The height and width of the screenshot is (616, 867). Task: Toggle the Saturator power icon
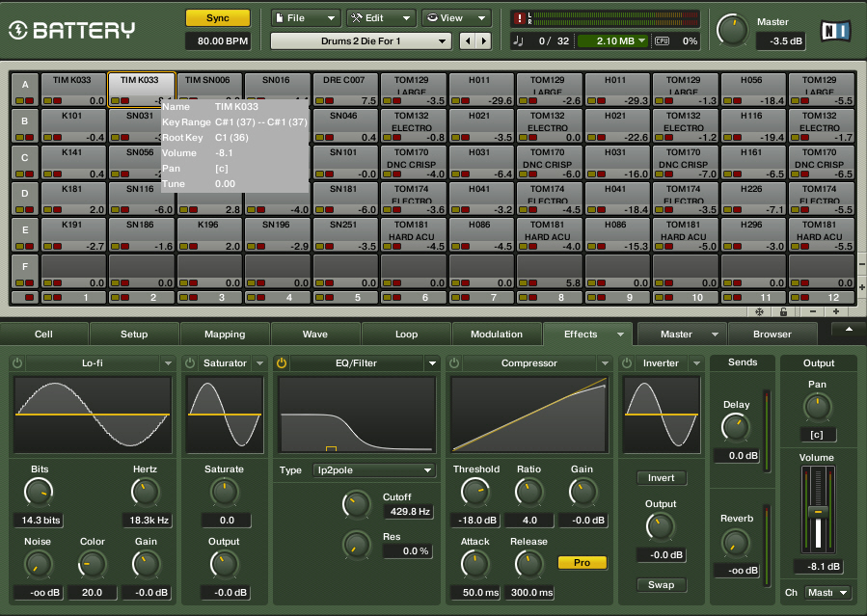pyautogui.click(x=190, y=363)
